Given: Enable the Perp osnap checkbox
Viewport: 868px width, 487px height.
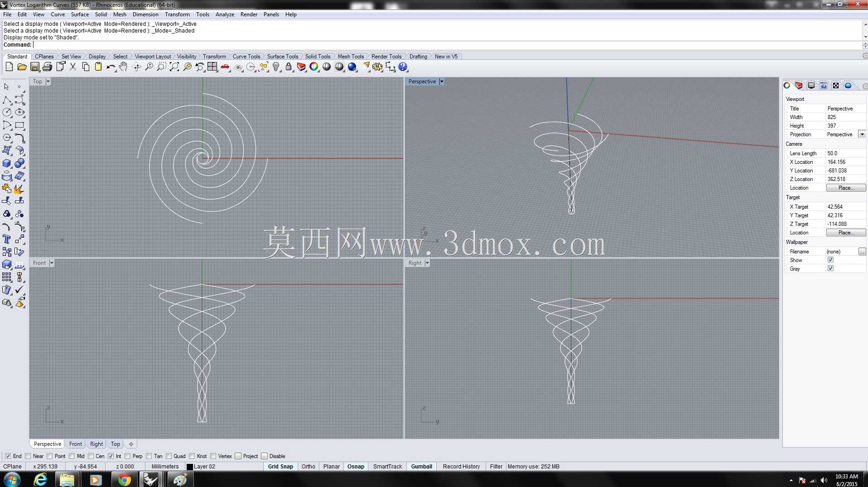Looking at the screenshot, I should (x=128, y=456).
